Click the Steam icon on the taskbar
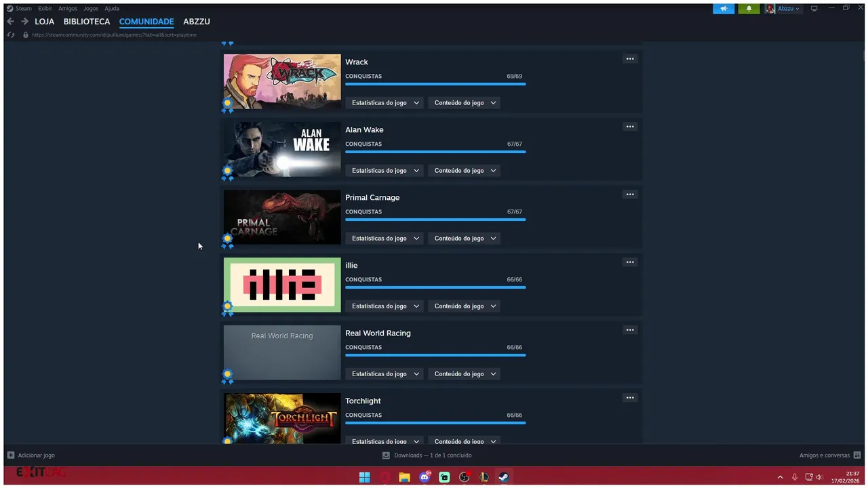Image resolution: width=868 pixels, height=488 pixels. tap(504, 477)
